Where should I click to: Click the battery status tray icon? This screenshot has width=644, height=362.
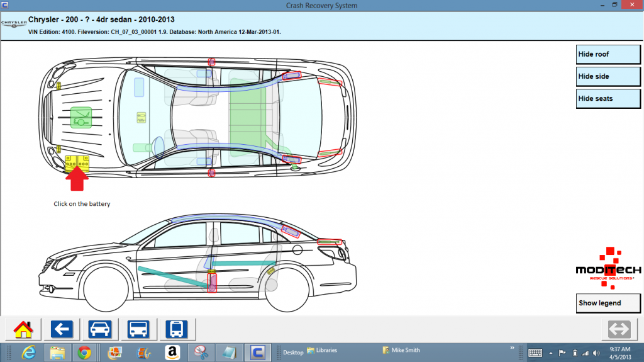[575, 353]
